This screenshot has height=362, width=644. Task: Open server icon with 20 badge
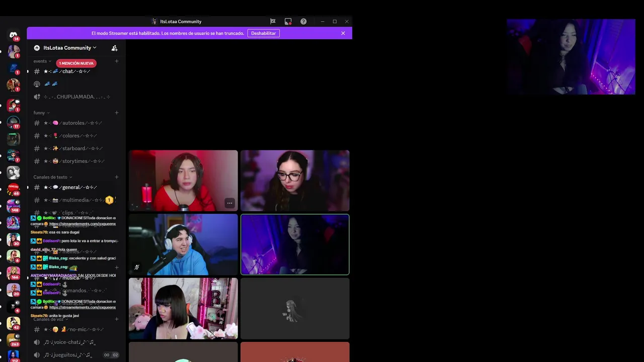click(x=13, y=290)
